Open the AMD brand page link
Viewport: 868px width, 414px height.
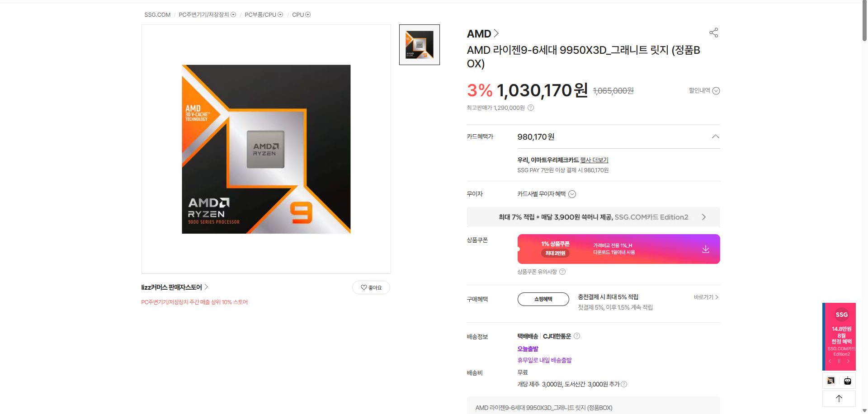point(482,34)
